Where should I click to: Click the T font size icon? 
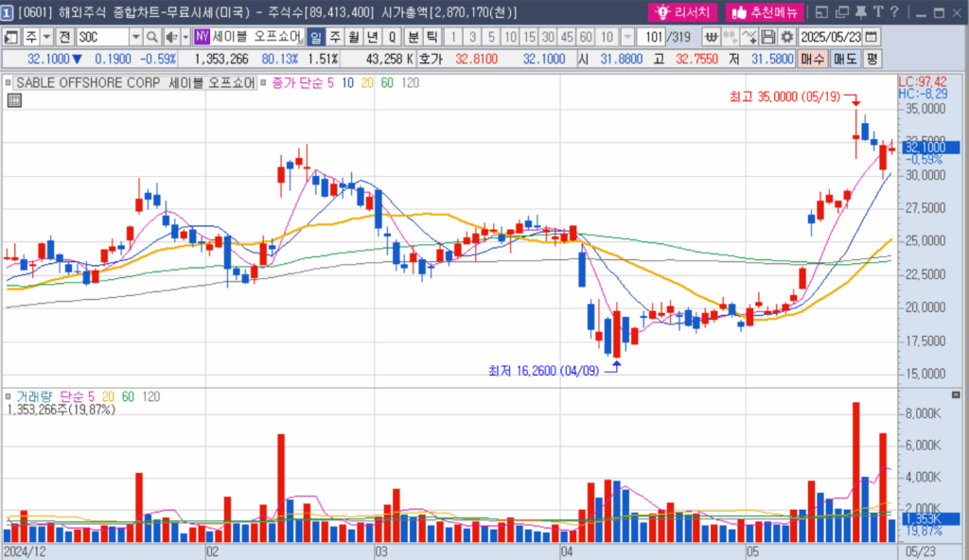[x=877, y=12]
